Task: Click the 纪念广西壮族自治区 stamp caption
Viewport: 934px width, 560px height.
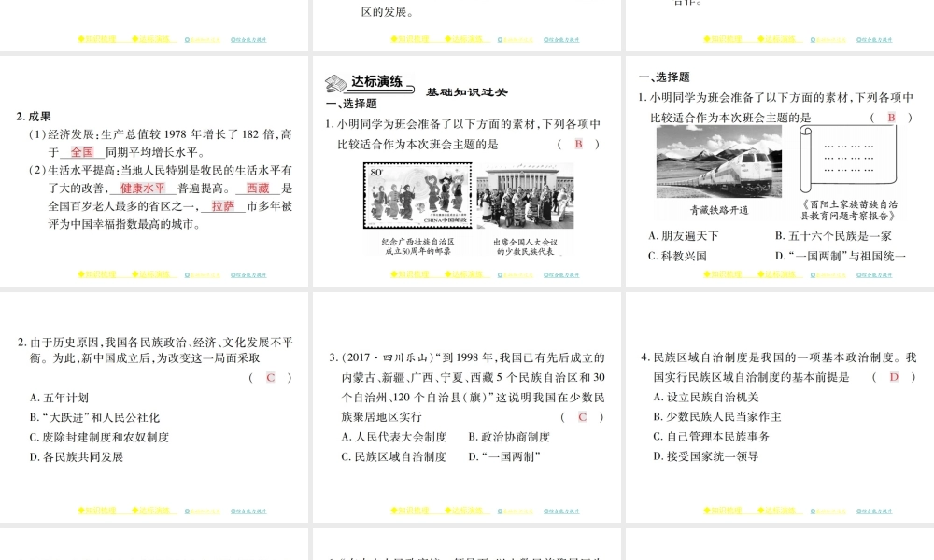Action: (417, 246)
